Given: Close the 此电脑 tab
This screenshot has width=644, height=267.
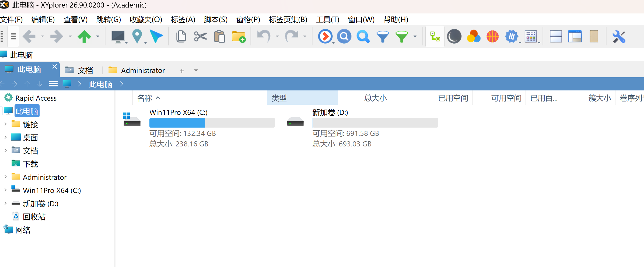Looking at the screenshot, I should [55, 66].
